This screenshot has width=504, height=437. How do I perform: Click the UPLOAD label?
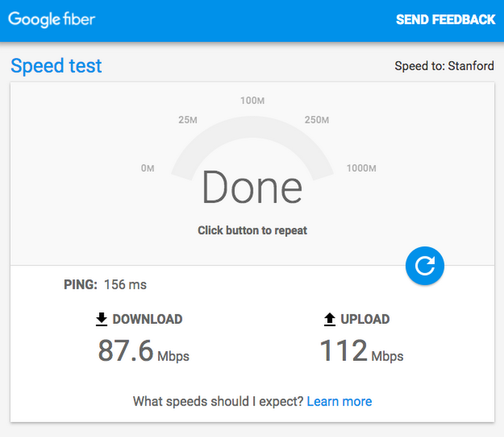365,319
